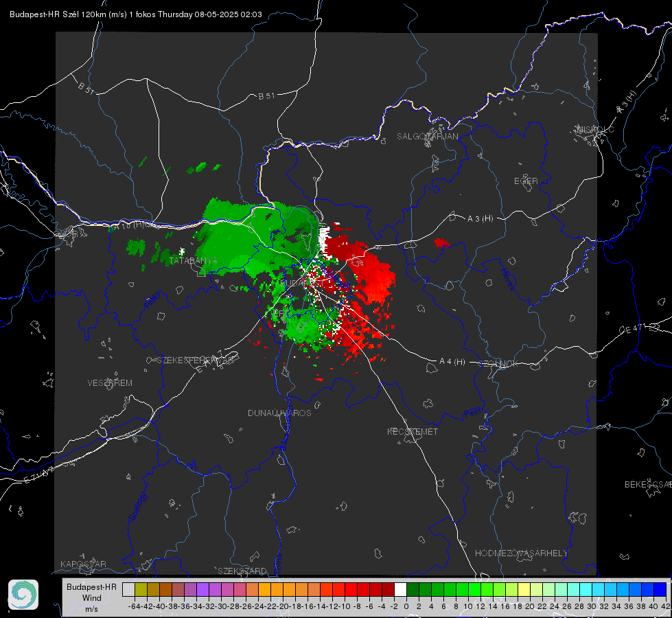
Task: Select the light gray first legend swatch
Action: 128,589
